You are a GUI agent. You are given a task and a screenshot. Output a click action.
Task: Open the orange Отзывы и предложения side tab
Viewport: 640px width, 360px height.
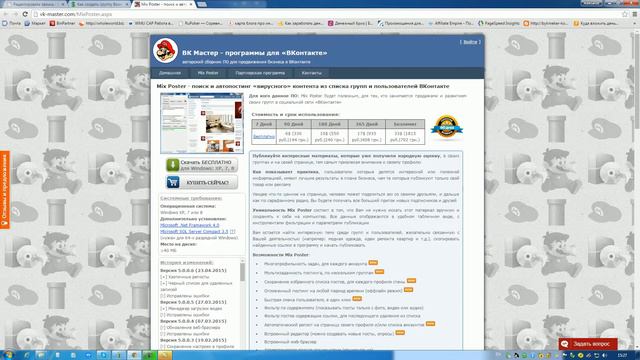[5, 190]
